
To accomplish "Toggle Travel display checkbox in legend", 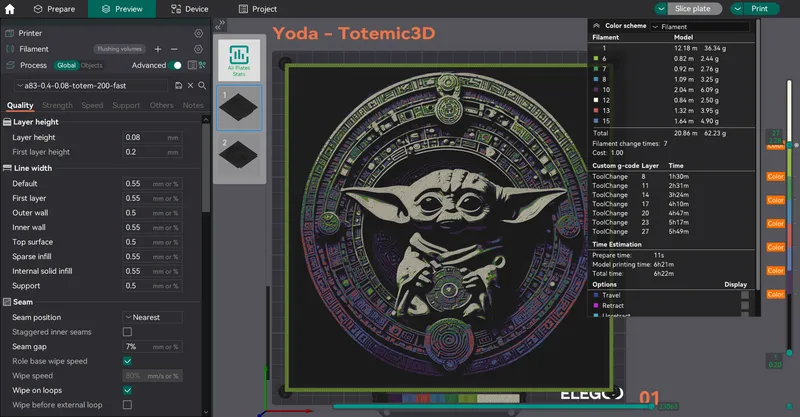I will pyautogui.click(x=745, y=295).
